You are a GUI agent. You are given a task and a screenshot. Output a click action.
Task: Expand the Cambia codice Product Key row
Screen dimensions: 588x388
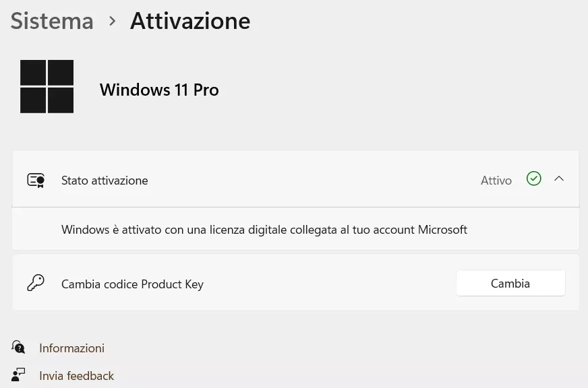tap(510, 283)
